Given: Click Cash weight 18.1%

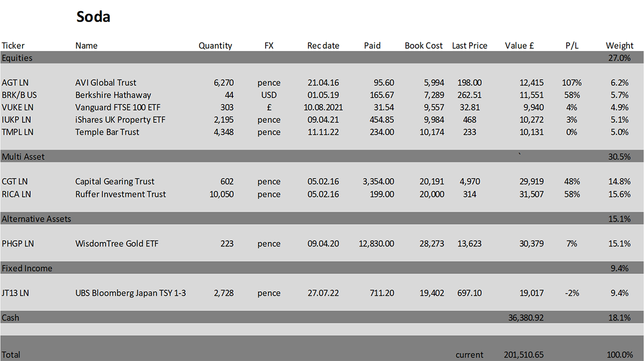Looking at the screenshot, I should point(619,317).
